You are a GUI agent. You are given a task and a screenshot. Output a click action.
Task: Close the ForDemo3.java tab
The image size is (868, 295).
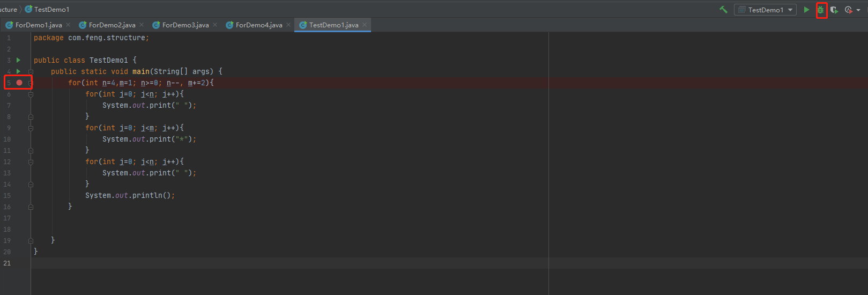[215, 25]
